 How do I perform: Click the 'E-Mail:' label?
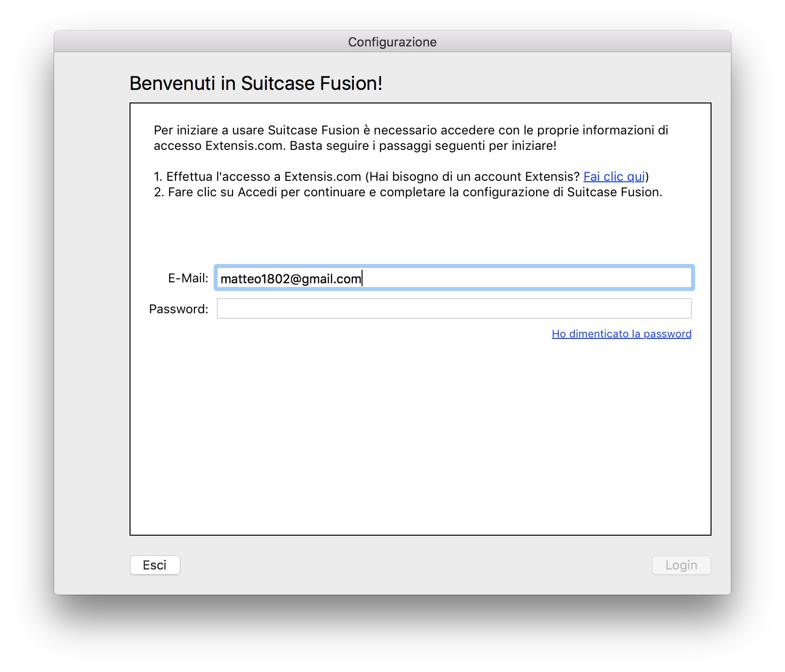coord(188,278)
